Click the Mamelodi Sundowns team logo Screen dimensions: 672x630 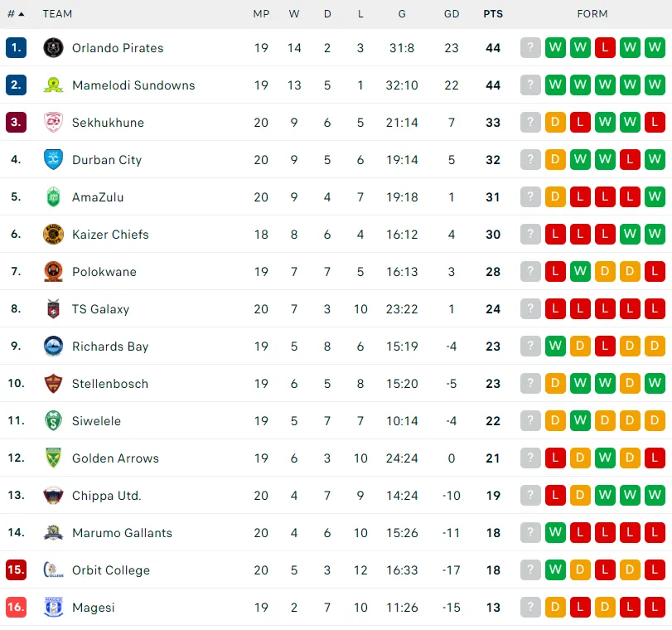(x=53, y=85)
